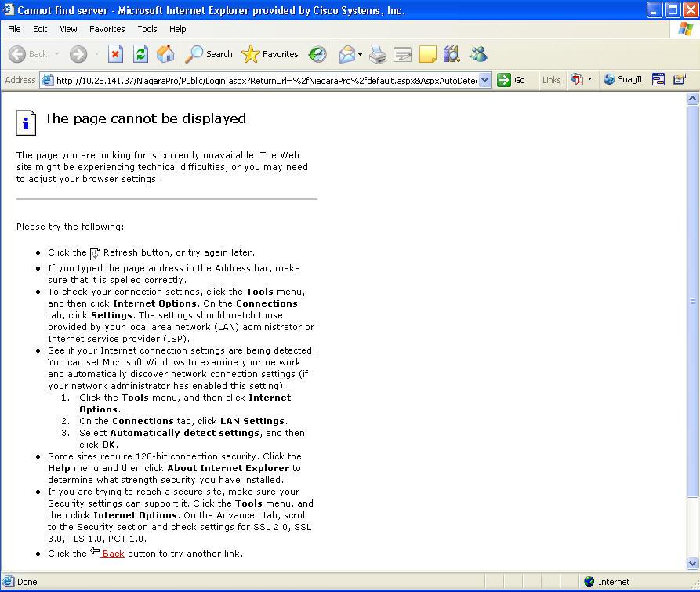The width and height of the screenshot is (700, 592).
Task: Open the View menu
Action: coord(68,29)
